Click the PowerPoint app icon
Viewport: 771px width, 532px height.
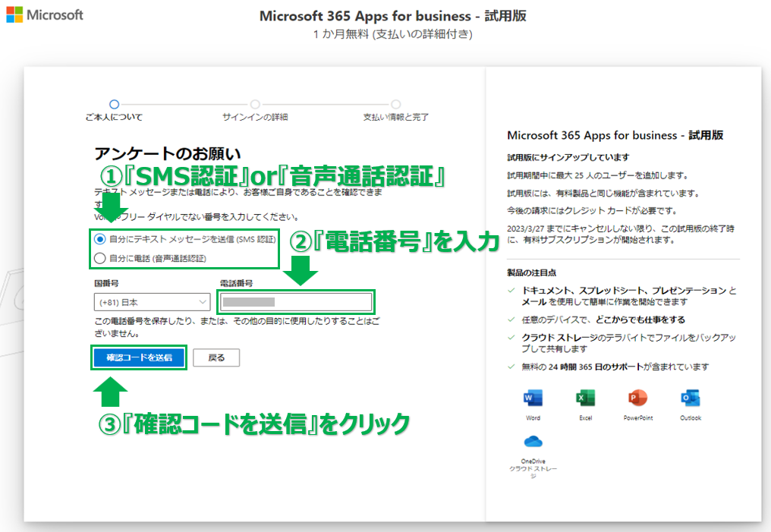click(637, 398)
